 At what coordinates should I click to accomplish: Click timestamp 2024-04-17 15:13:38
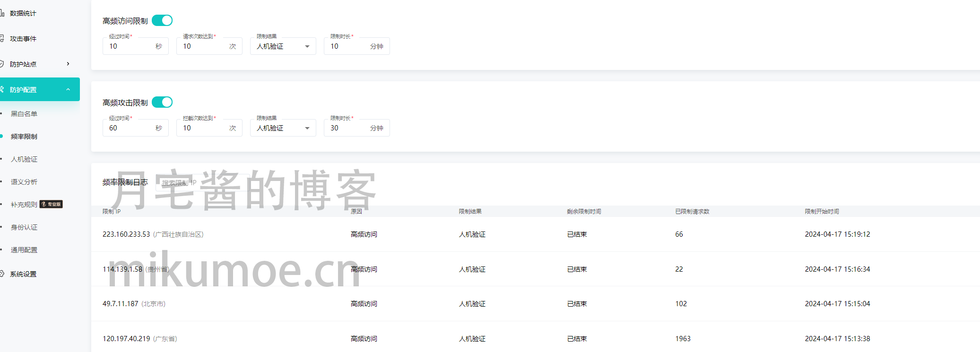click(x=838, y=339)
